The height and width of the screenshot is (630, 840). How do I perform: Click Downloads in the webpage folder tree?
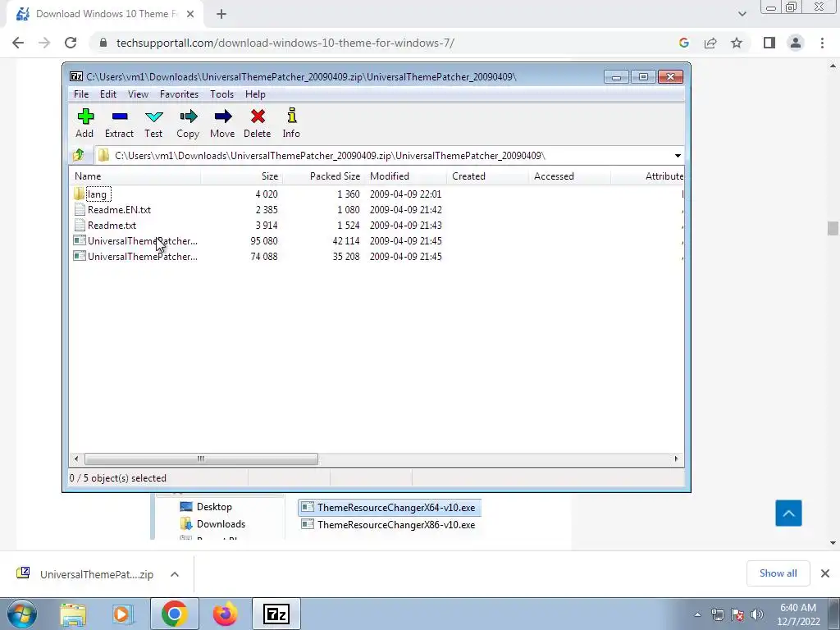pos(213,524)
